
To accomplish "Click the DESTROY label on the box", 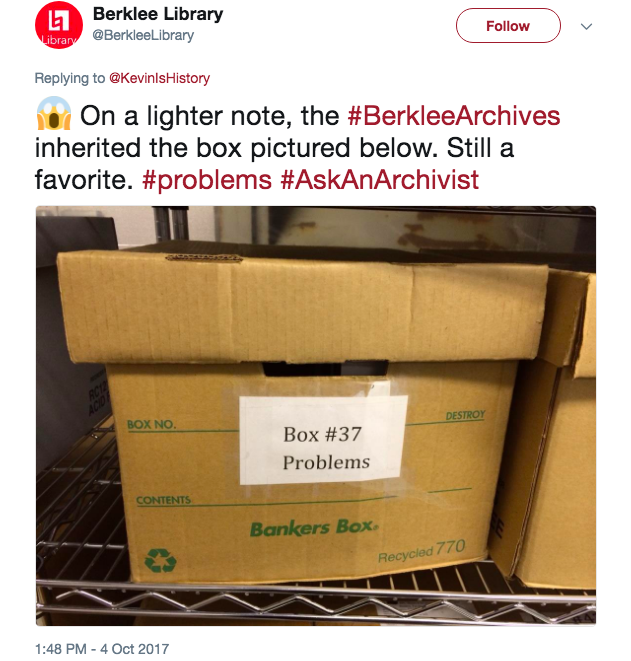I will point(465,415).
